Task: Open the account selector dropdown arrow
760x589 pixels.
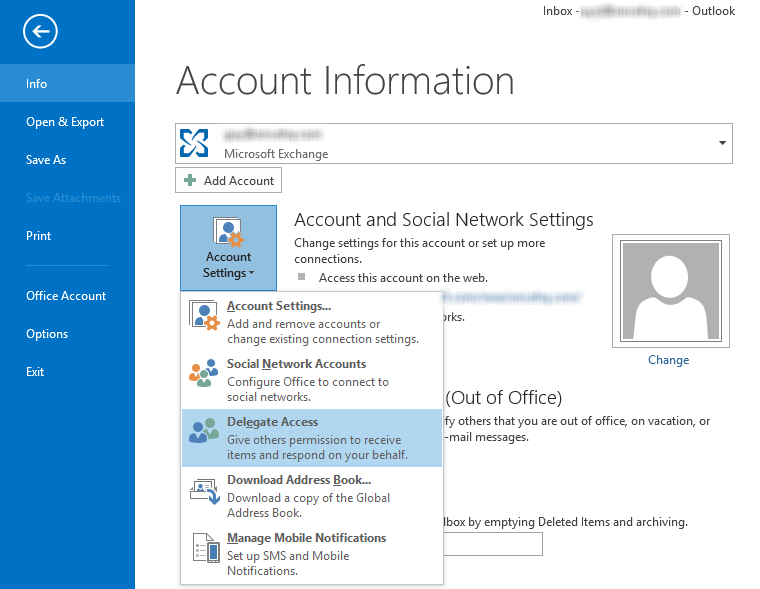Action: [722, 143]
